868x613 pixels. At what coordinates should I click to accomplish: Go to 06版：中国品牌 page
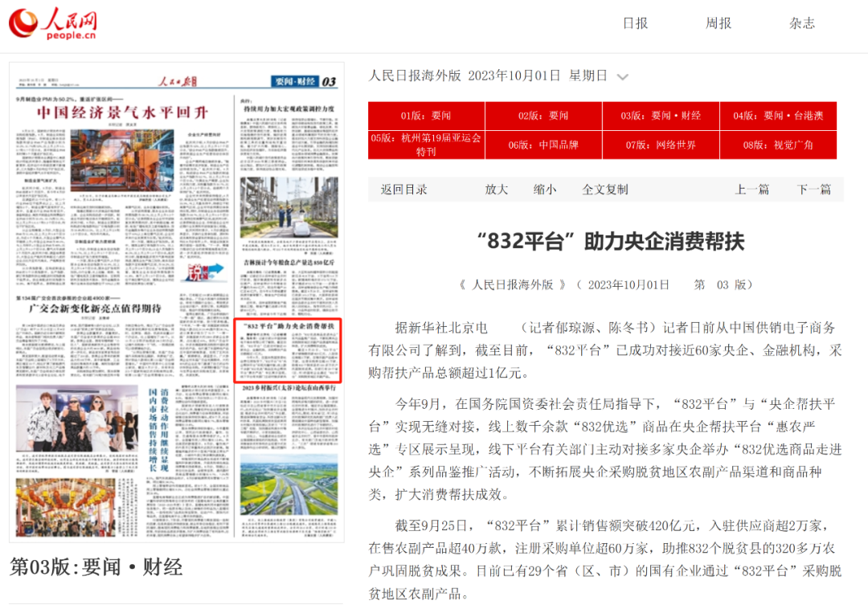(543, 145)
